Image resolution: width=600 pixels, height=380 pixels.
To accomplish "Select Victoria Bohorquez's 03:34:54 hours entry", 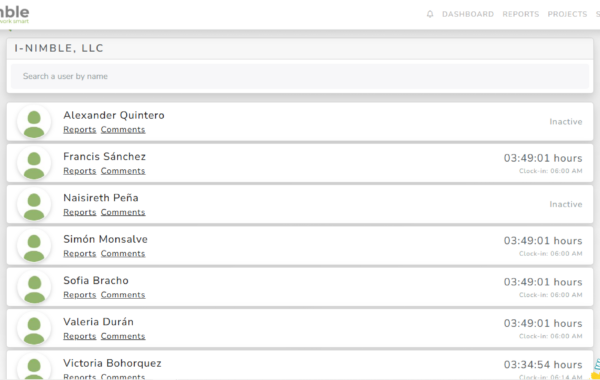I will 543,365.
